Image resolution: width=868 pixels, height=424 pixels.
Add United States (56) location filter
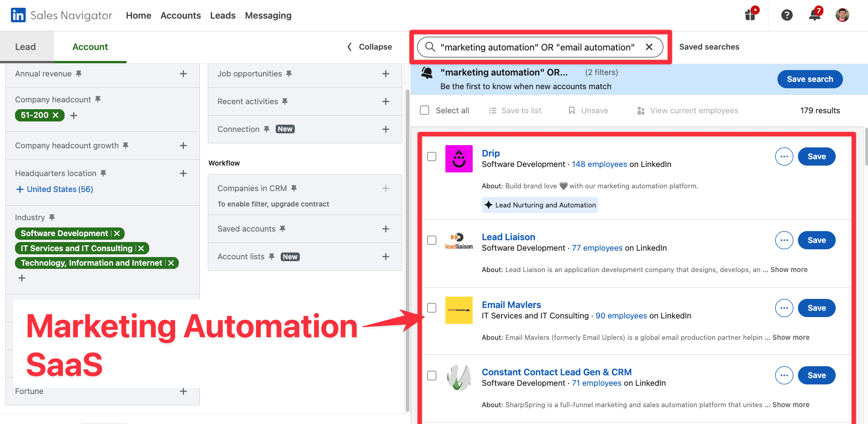(55, 189)
